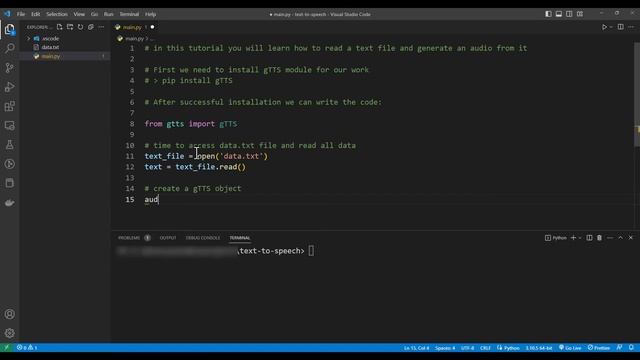640x360 pixels.
Task: Open the Terminal menu
Action: [x=129, y=14]
